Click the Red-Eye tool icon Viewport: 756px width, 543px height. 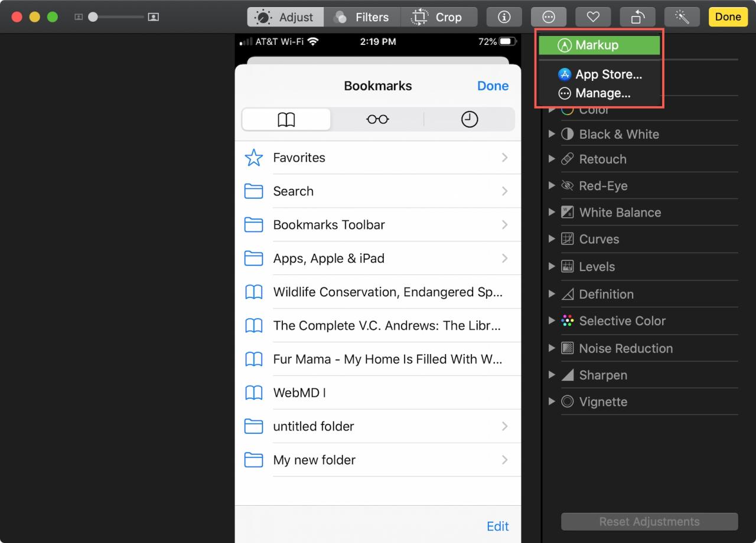click(567, 186)
